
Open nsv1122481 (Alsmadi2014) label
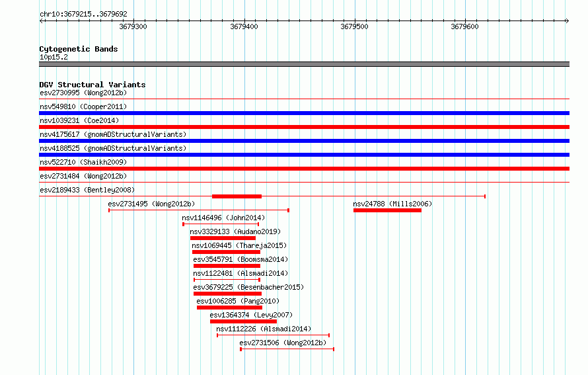pos(240,273)
